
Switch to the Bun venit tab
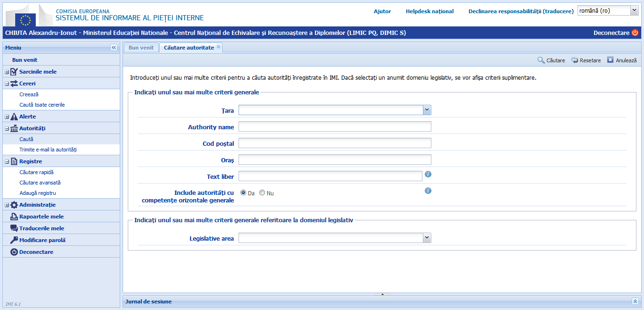(141, 48)
